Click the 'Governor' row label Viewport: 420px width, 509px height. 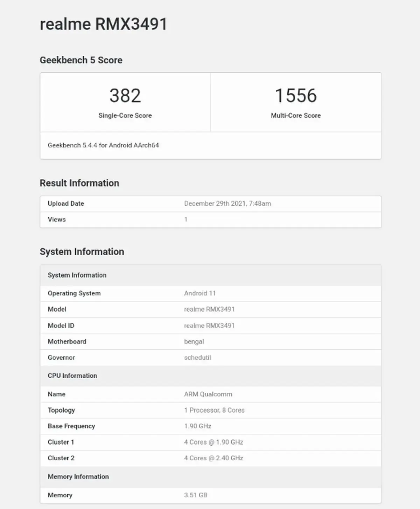coord(61,358)
